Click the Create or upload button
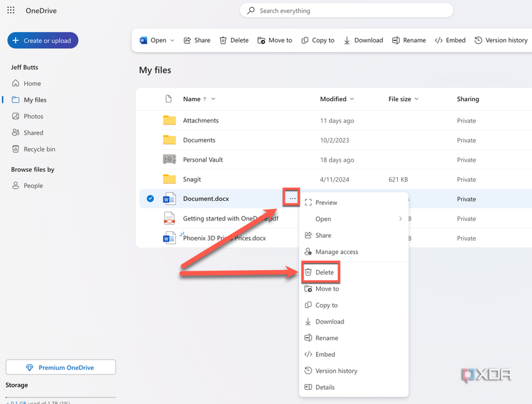 click(x=43, y=40)
